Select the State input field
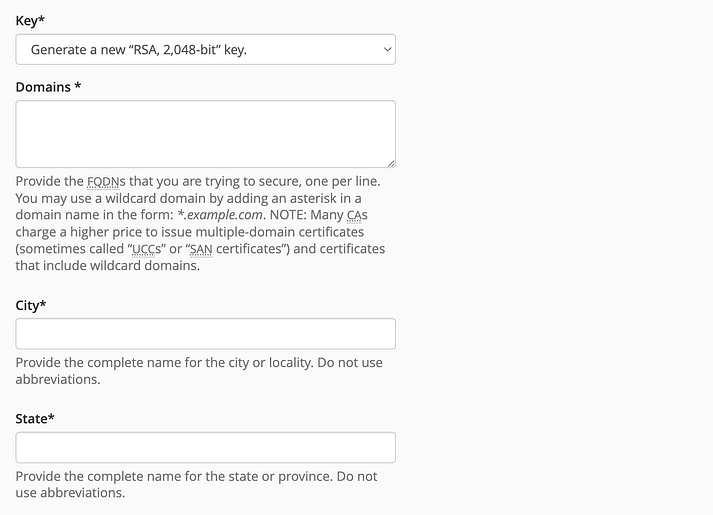 click(205, 447)
